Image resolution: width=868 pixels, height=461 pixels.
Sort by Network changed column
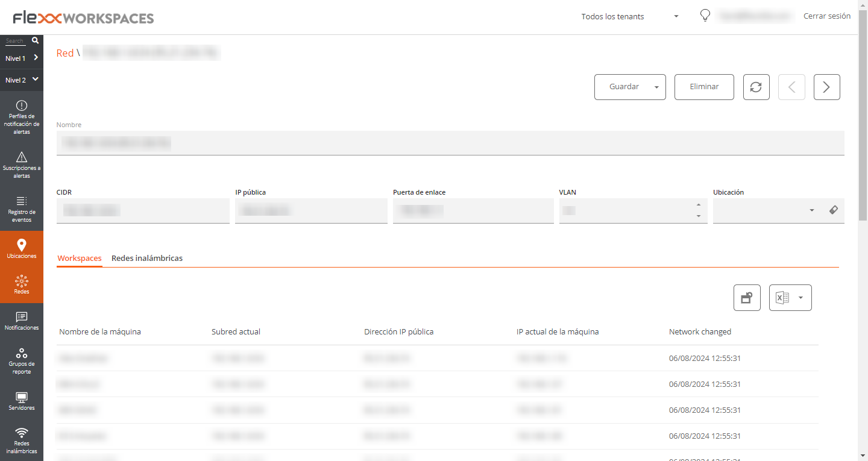click(x=700, y=331)
